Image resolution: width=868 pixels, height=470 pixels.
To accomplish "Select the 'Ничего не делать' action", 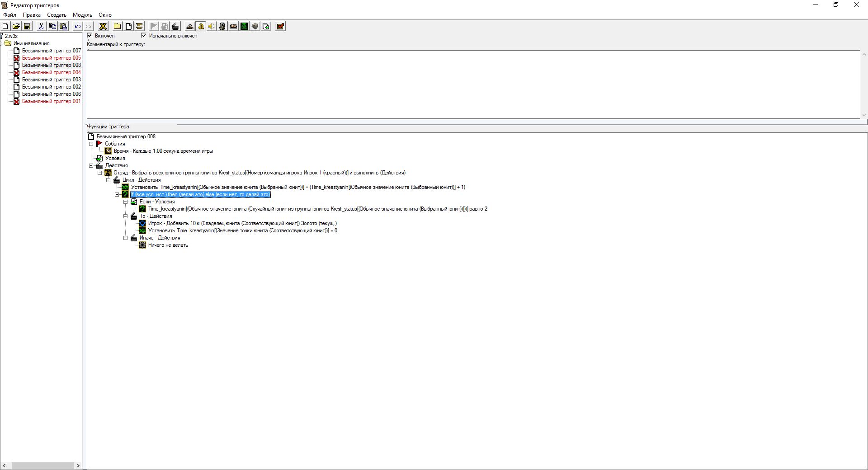I will pyautogui.click(x=168, y=245).
